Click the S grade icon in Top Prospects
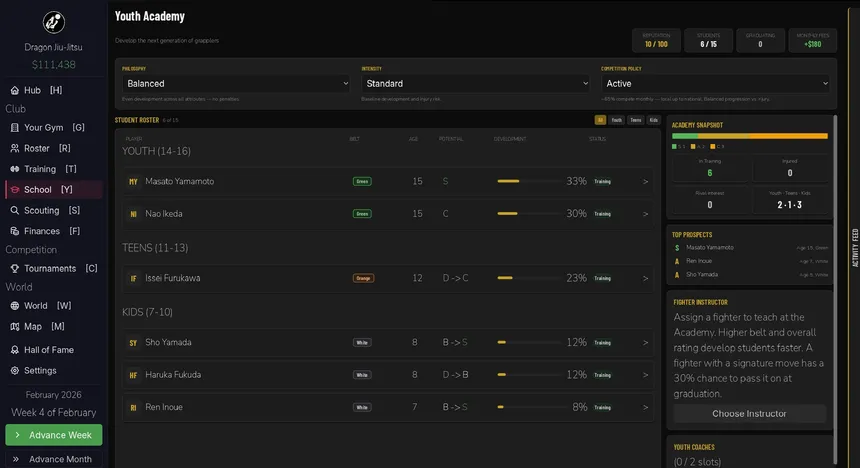 (677, 248)
